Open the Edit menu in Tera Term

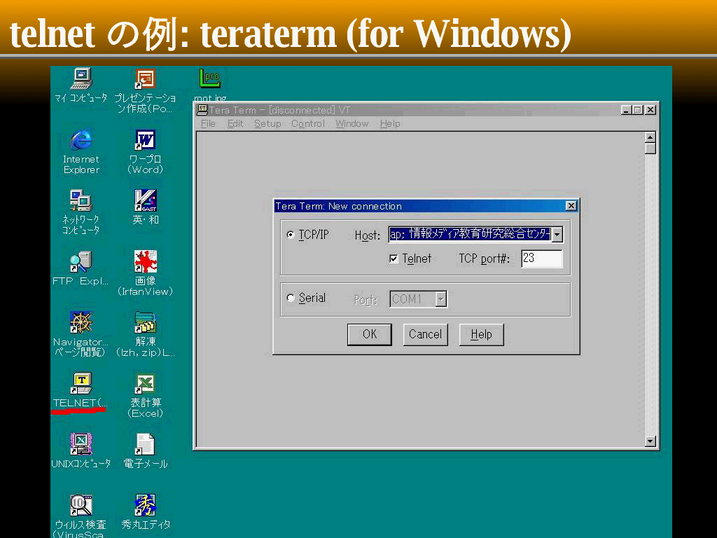(235, 124)
